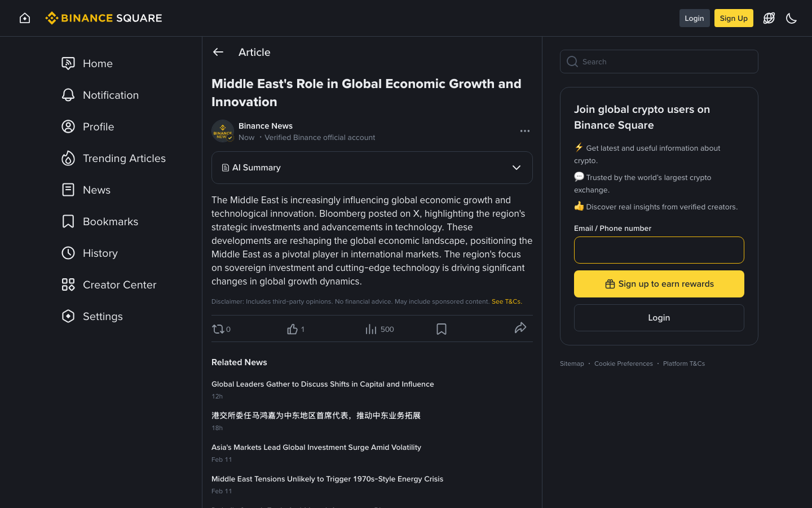The height and width of the screenshot is (508, 812).
Task: Expand the AI Summary section
Action: click(x=515, y=168)
